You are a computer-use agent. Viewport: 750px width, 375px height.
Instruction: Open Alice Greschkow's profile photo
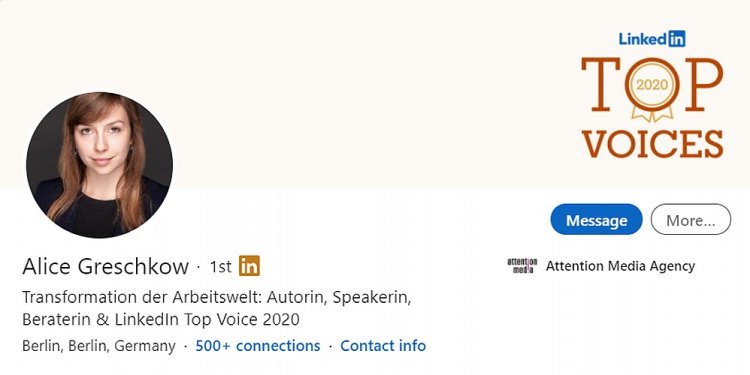(99, 165)
